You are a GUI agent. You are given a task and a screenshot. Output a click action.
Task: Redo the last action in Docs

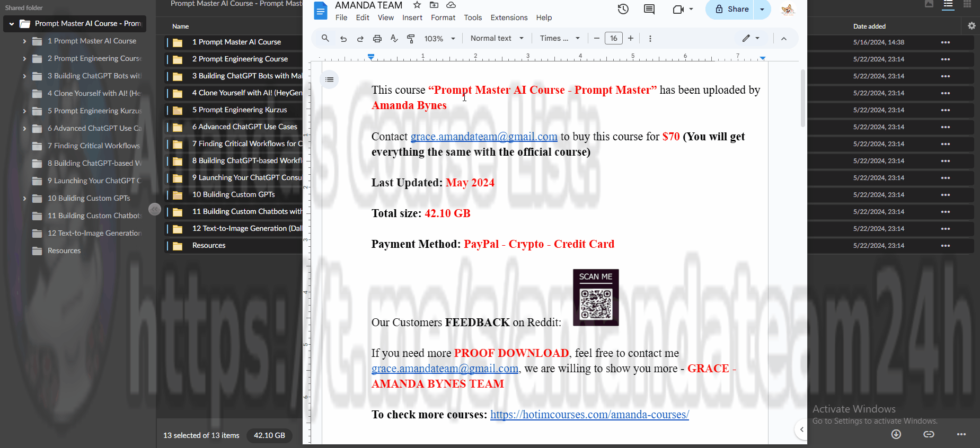(360, 39)
